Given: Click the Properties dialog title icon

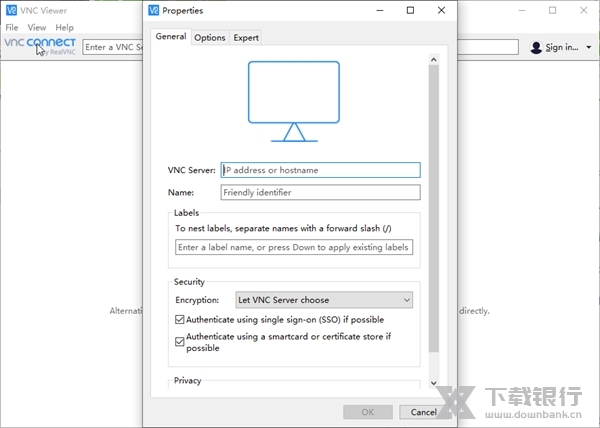Looking at the screenshot, I should 153,11.
